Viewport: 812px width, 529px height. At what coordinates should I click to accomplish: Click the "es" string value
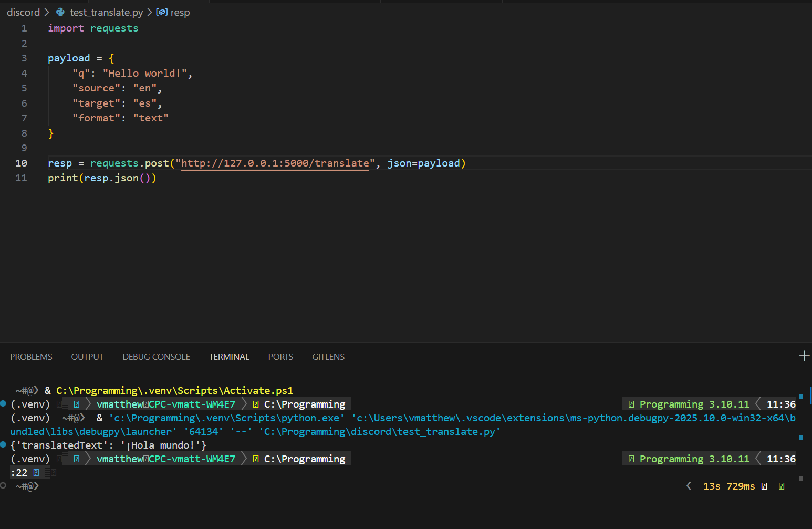(145, 103)
